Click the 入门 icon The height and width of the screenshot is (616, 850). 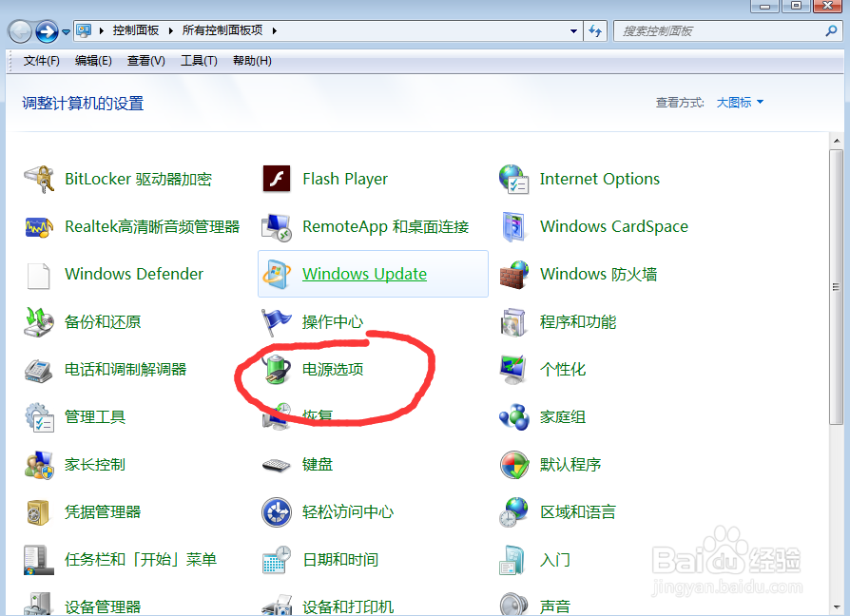(512, 560)
